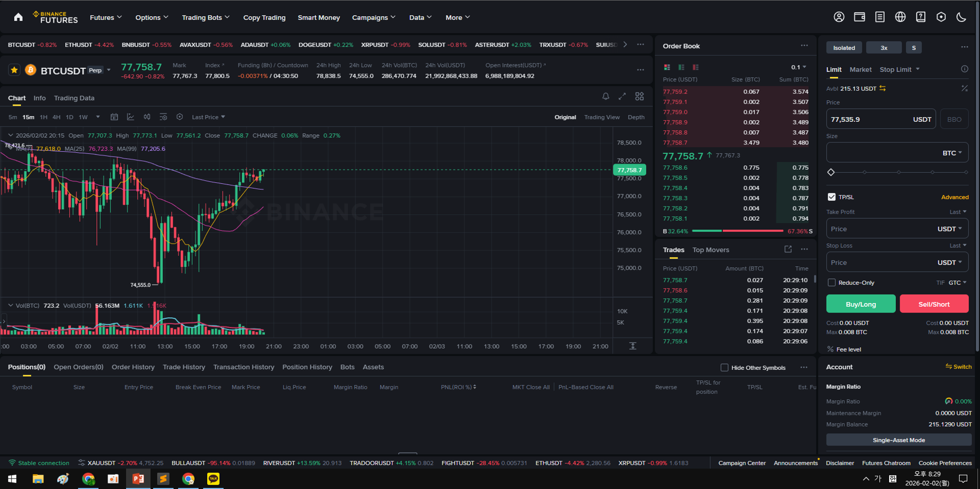Switch to the Trading Data tab
The height and width of the screenshot is (489, 980).
[74, 98]
